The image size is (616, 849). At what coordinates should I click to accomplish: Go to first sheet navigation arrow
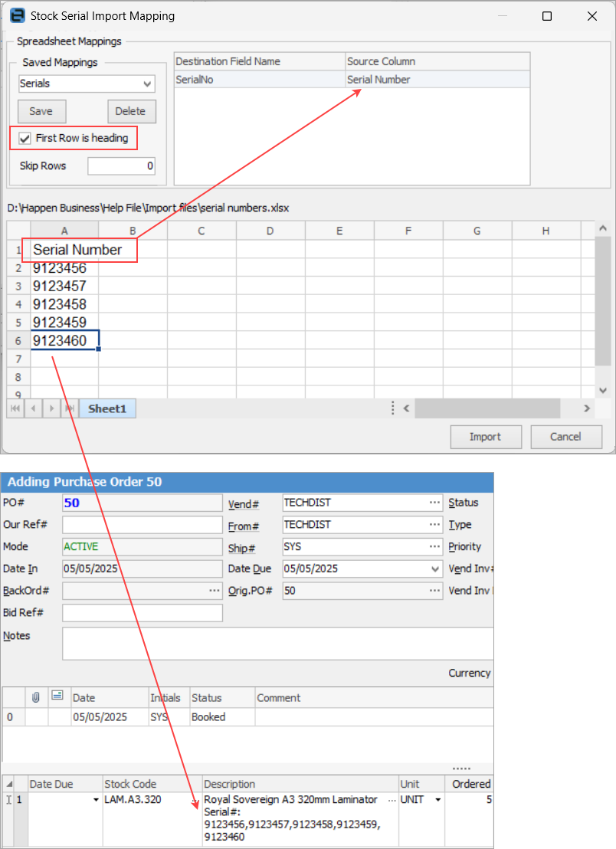15,408
